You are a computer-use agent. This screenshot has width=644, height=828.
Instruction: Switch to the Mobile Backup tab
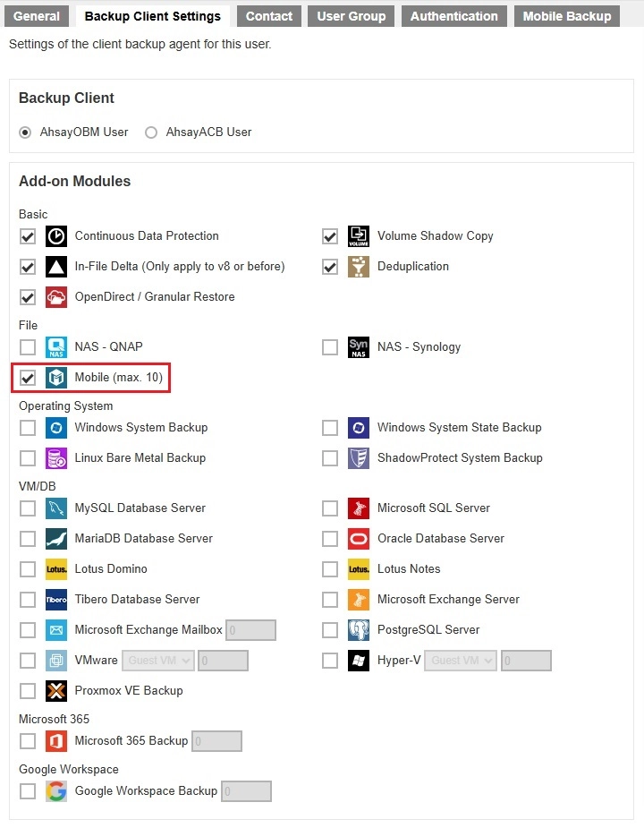click(566, 15)
